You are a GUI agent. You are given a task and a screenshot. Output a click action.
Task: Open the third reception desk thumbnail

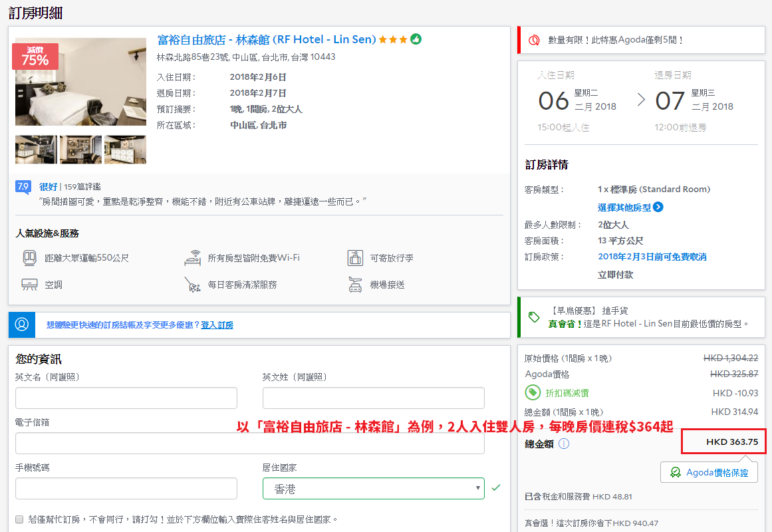pyautogui.click(x=125, y=149)
